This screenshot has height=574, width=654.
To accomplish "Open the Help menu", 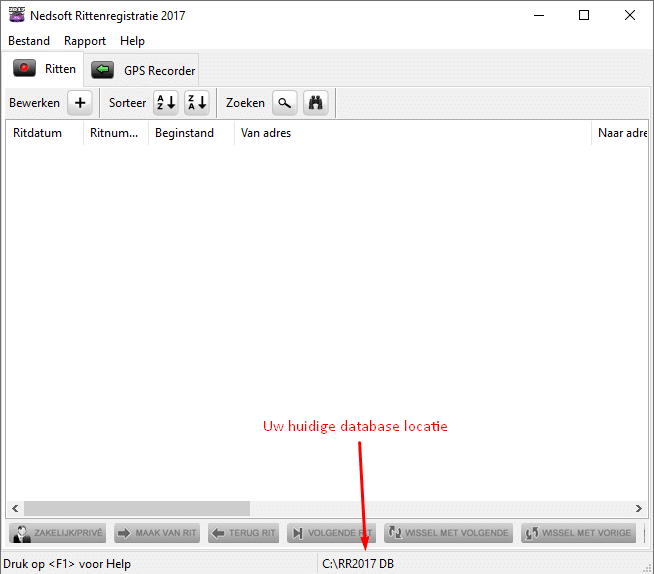I will tap(132, 41).
